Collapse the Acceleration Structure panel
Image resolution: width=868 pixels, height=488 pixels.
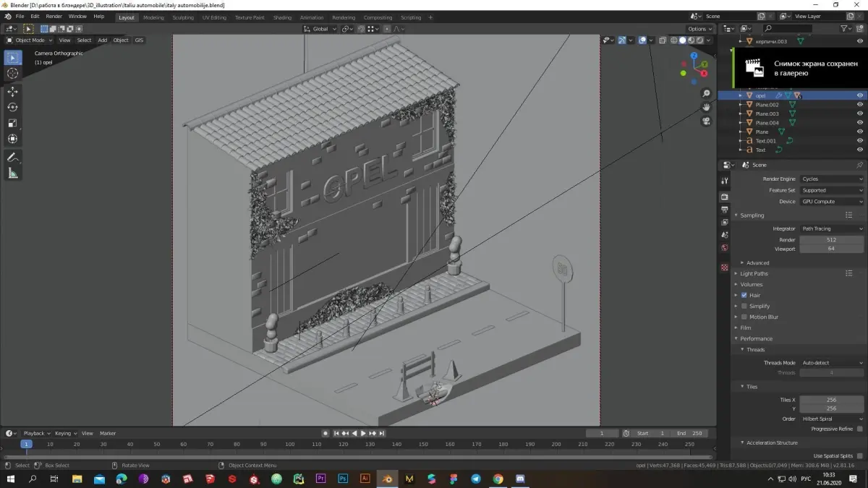tap(772, 442)
